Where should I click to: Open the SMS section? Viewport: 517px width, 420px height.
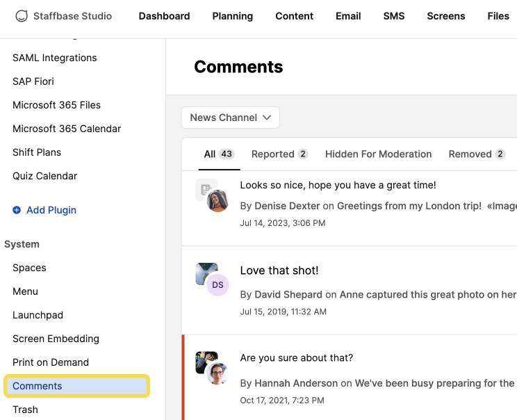(x=394, y=16)
